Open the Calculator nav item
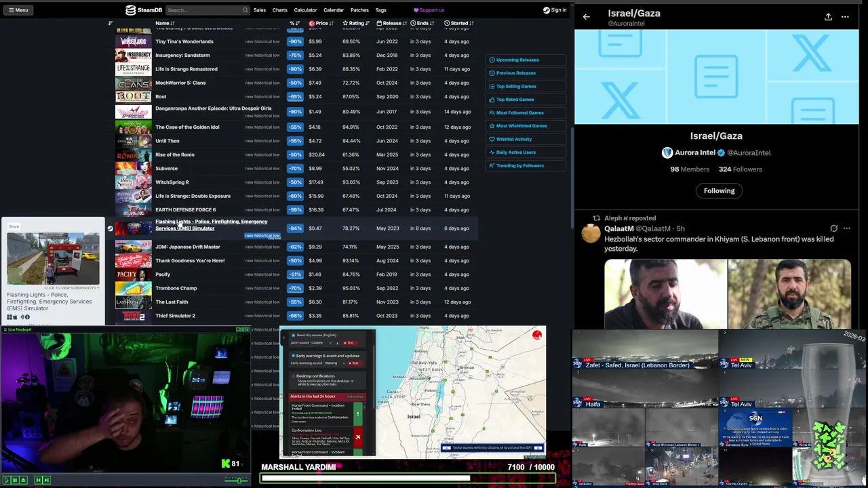 (x=305, y=10)
